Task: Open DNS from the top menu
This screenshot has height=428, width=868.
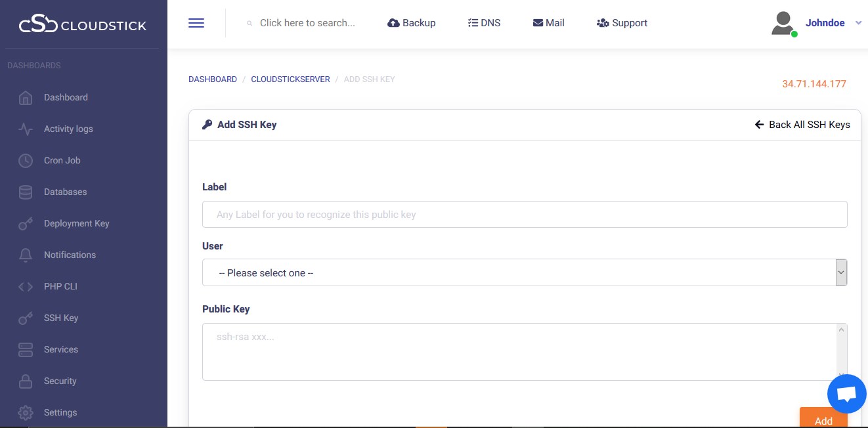Action: coord(484,23)
